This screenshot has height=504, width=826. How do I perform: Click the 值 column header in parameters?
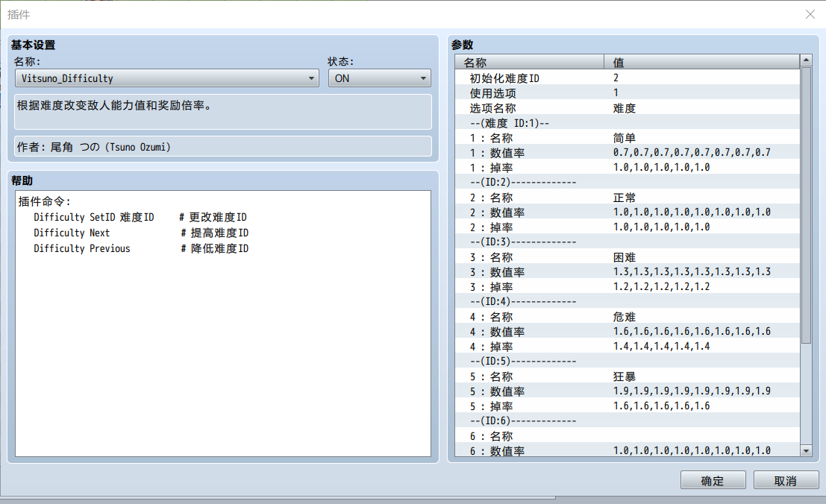pyautogui.click(x=701, y=62)
